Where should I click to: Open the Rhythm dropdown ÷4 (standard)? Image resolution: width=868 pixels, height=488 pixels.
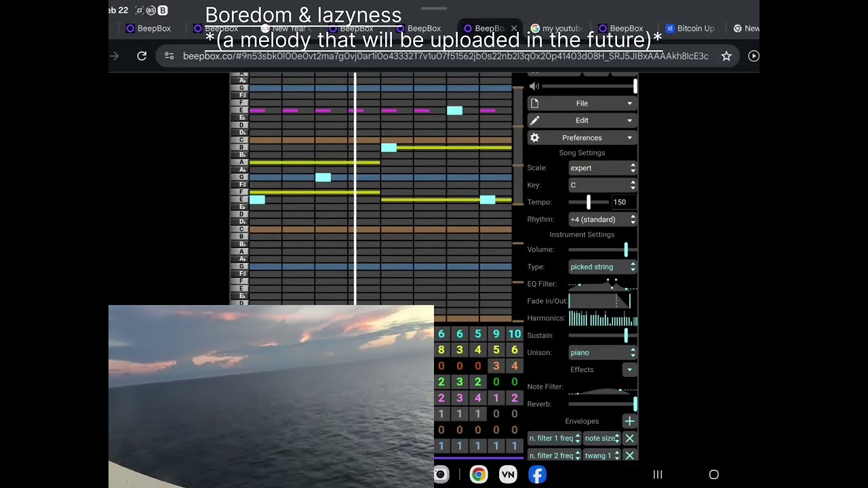pos(602,220)
